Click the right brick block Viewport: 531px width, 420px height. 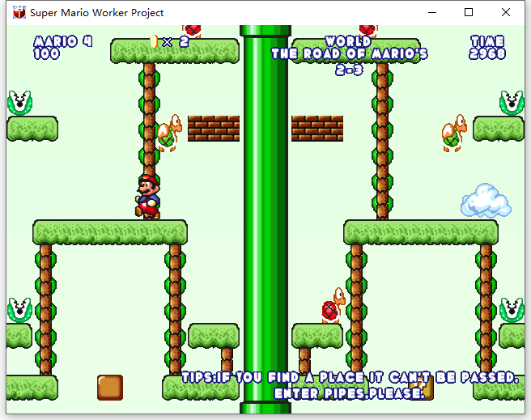pyautogui.click(x=317, y=129)
